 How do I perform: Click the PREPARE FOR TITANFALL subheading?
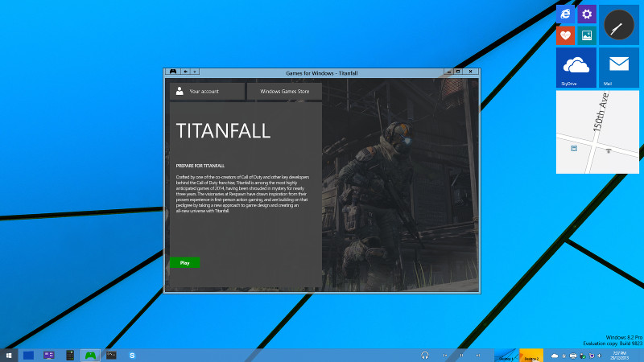click(200, 166)
